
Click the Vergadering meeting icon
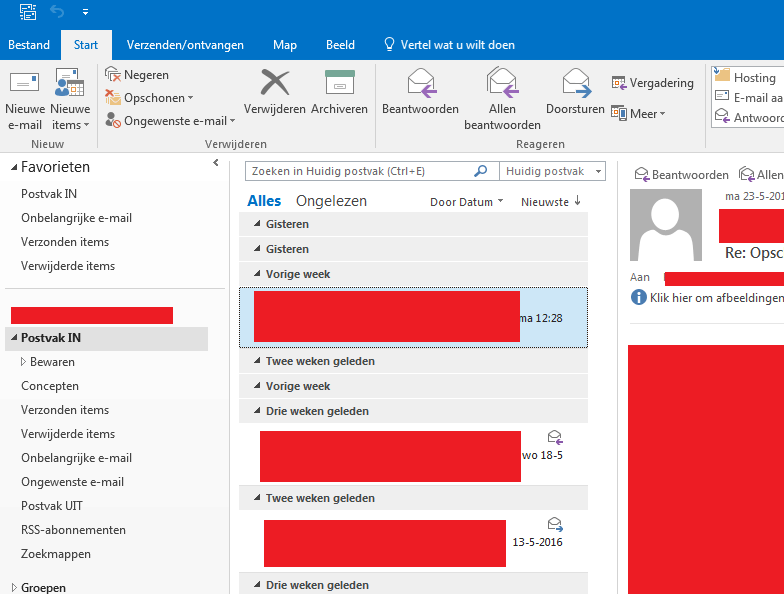coord(620,83)
